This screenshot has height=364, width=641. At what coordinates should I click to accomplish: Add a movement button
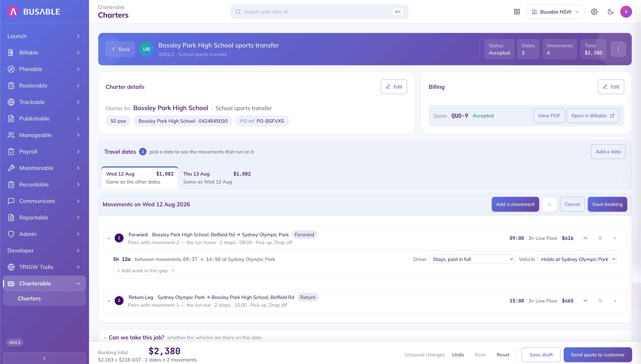point(515,204)
